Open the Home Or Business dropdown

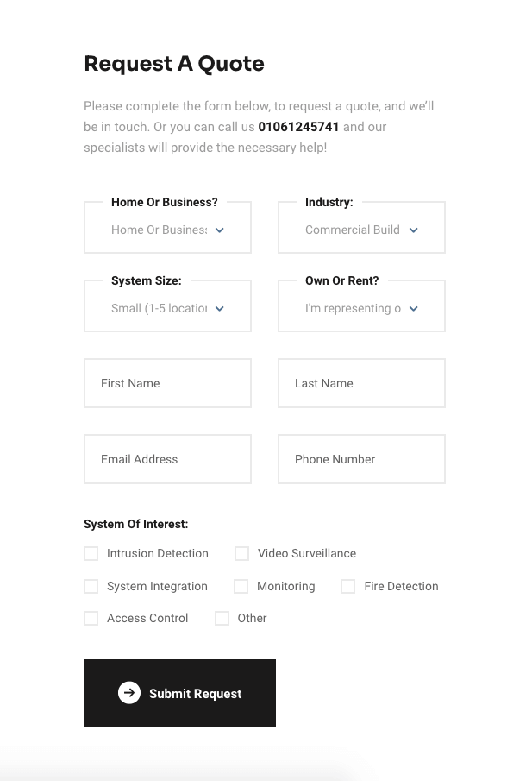pyautogui.click(x=160, y=230)
